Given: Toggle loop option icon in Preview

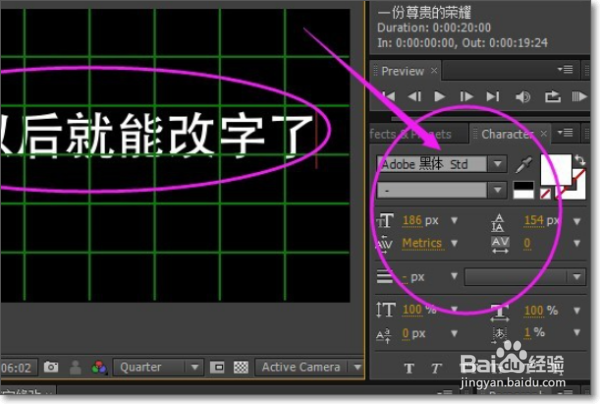Looking at the screenshot, I should point(553,97).
